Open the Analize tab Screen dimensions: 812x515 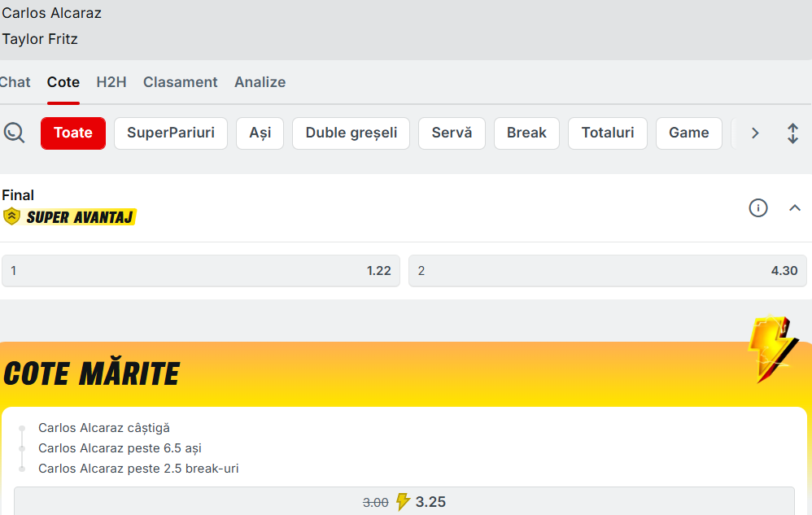[x=260, y=82]
